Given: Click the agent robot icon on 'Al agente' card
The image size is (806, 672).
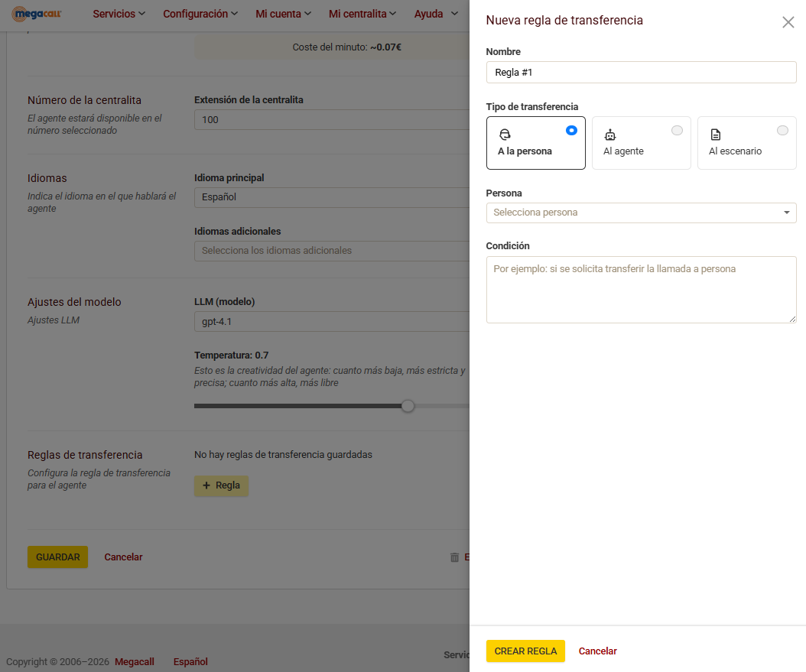Looking at the screenshot, I should tap(610, 133).
